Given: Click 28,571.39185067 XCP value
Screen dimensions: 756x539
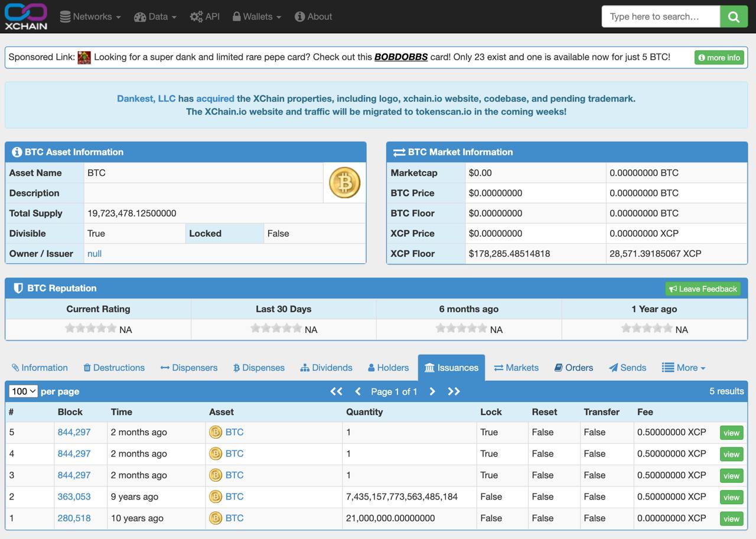Looking at the screenshot, I should click(x=656, y=253).
